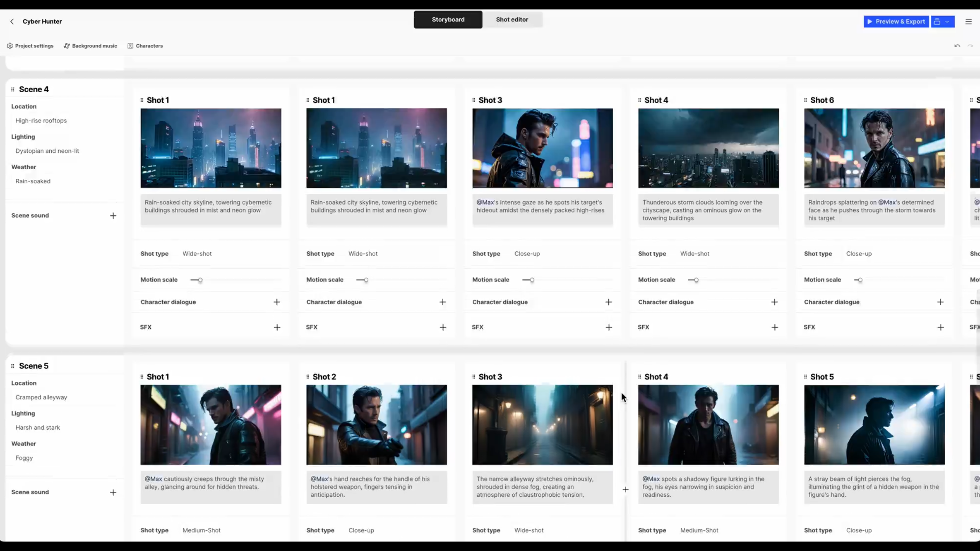The image size is (980, 551).
Task: Click the undo arrow icon
Action: pyautogui.click(x=957, y=46)
